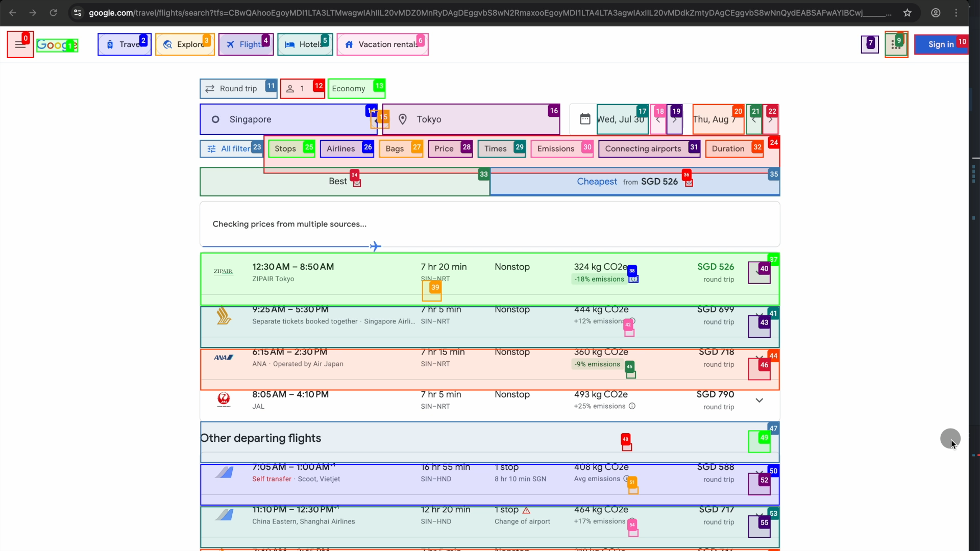Open the Hotels tab
Image resolution: width=980 pixels, height=551 pixels.
305,44
